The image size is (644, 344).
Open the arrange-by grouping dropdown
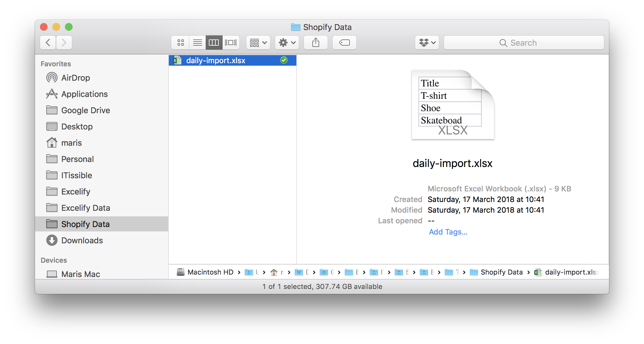[258, 43]
